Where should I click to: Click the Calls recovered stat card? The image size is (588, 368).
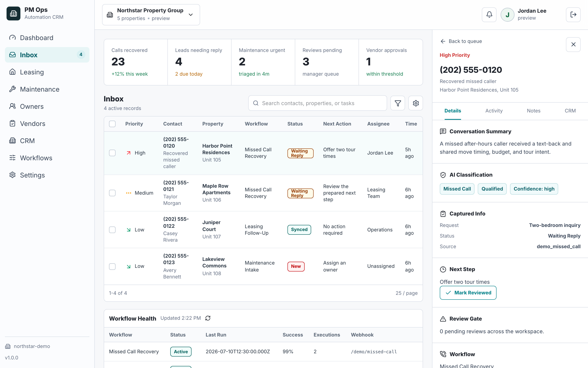pos(136,62)
